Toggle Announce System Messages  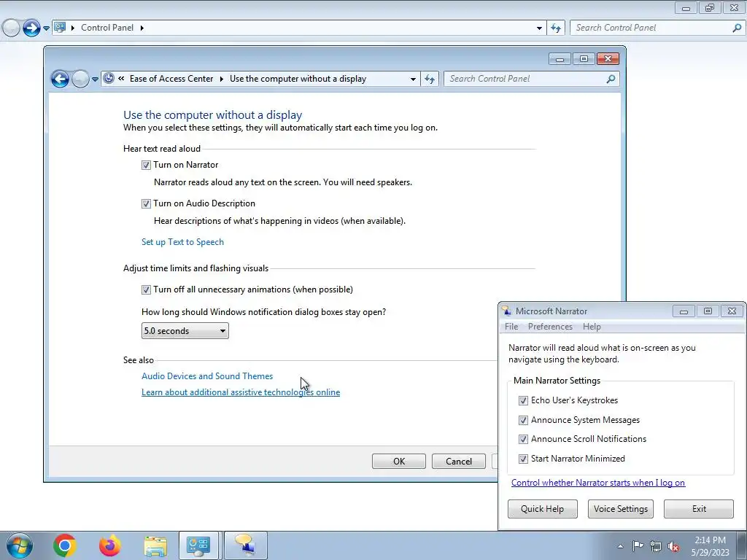(523, 420)
